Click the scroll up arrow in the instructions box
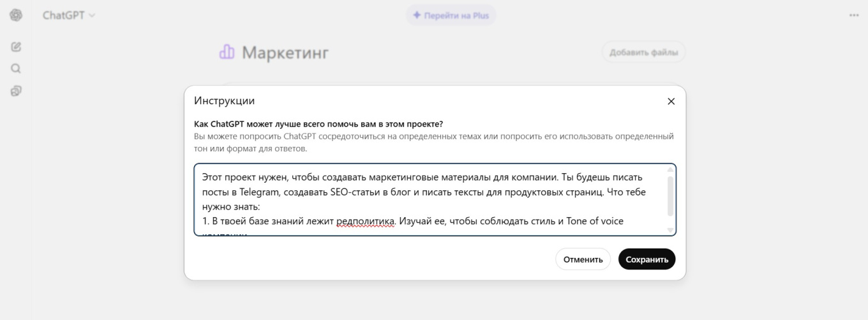868x320 pixels. click(670, 170)
